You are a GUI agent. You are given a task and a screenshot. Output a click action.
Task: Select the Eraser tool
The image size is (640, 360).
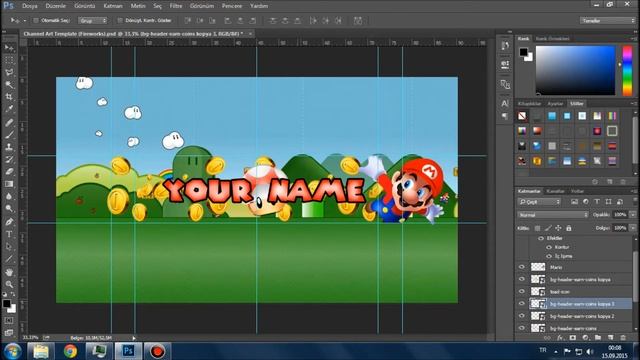coord(9,172)
